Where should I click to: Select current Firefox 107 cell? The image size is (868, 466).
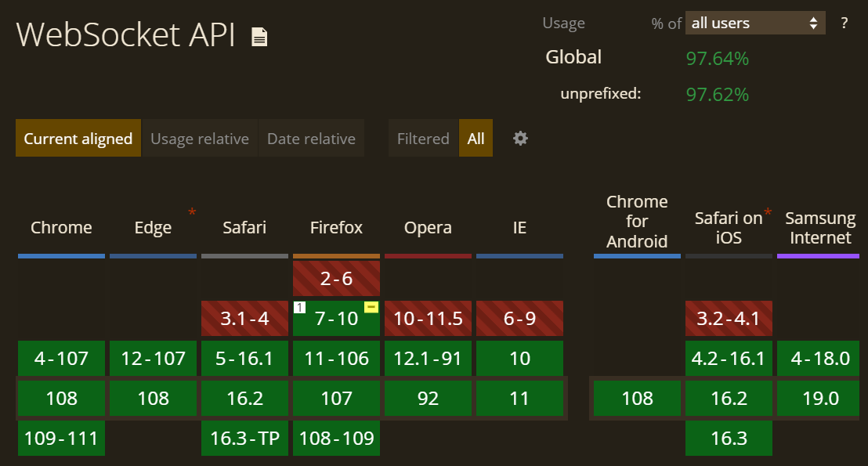[337, 398]
